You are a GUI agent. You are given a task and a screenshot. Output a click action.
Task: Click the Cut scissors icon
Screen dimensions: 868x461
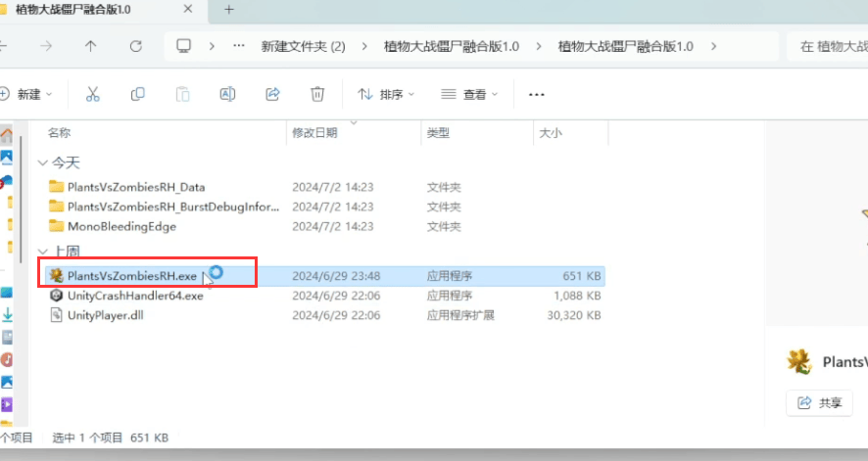92,95
